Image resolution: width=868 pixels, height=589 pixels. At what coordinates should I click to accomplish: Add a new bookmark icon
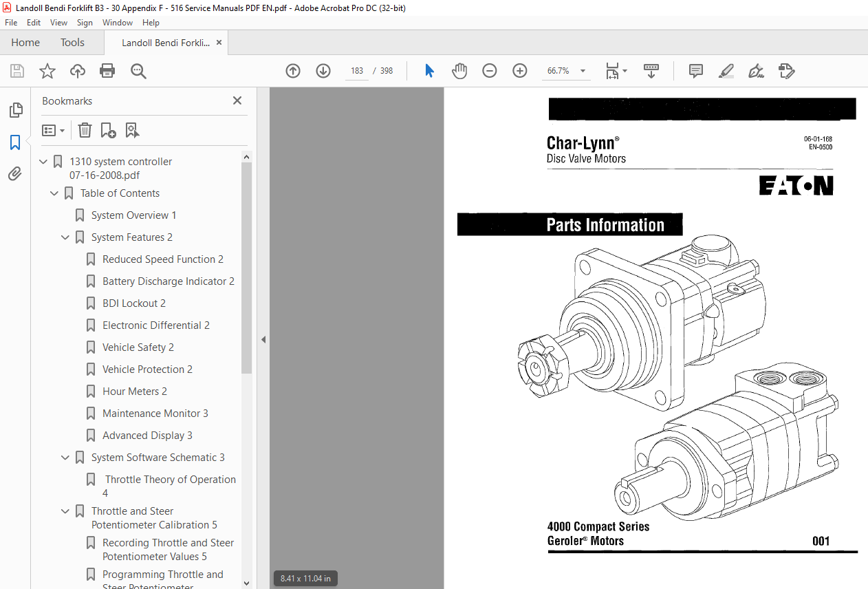108,130
